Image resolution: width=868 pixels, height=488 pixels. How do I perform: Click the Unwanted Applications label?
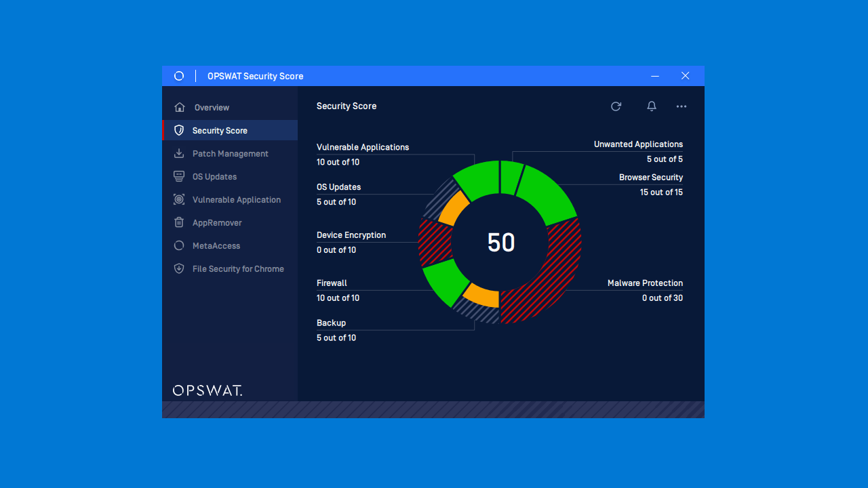(638, 144)
